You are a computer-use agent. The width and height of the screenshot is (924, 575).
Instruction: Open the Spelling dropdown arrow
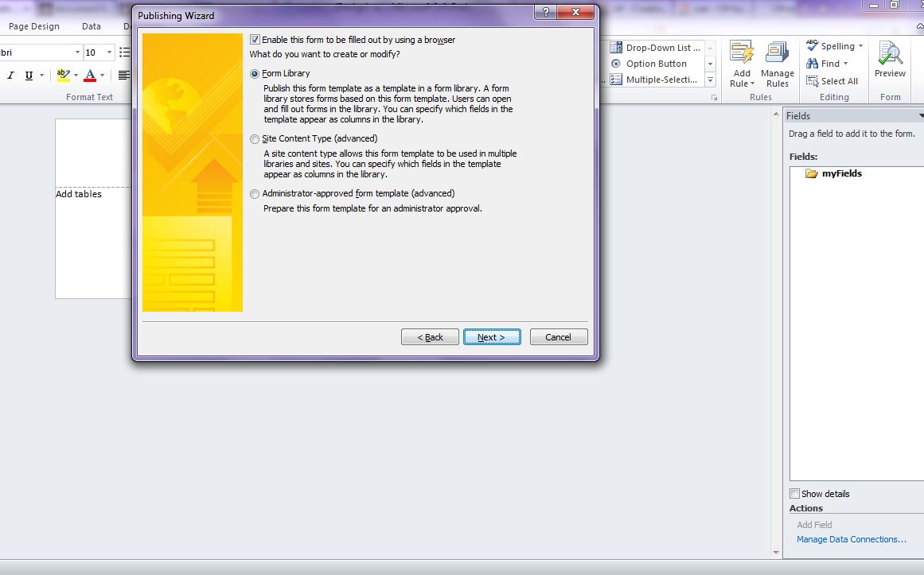pos(860,46)
